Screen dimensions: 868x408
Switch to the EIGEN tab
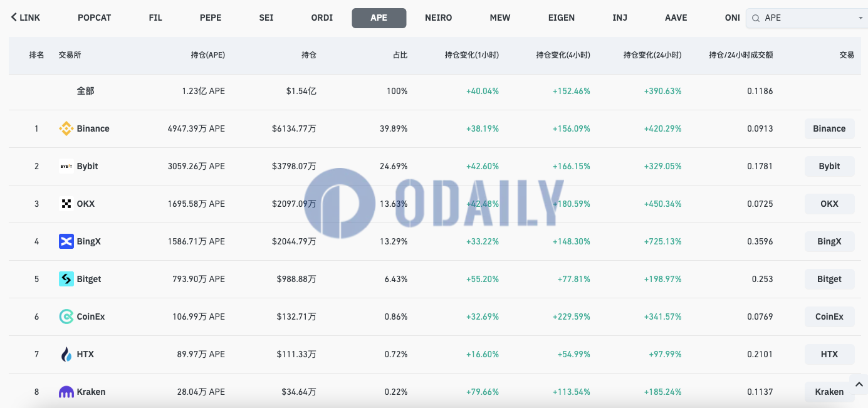(562, 18)
